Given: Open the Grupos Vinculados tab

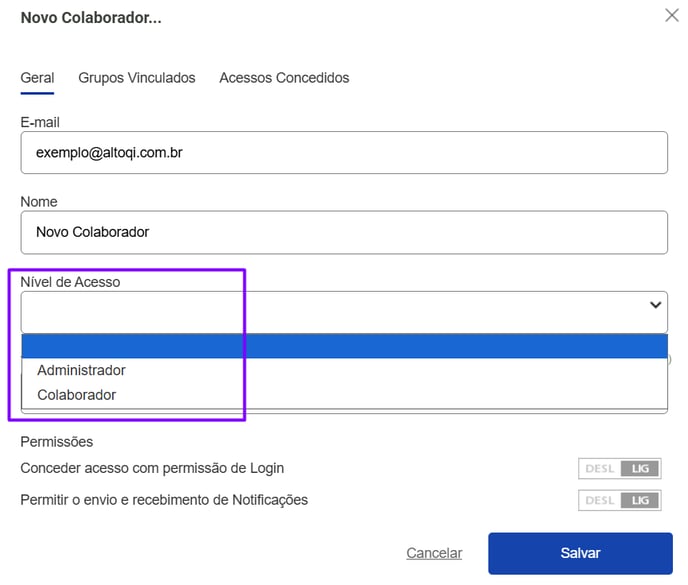Looking at the screenshot, I should [136, 78].
